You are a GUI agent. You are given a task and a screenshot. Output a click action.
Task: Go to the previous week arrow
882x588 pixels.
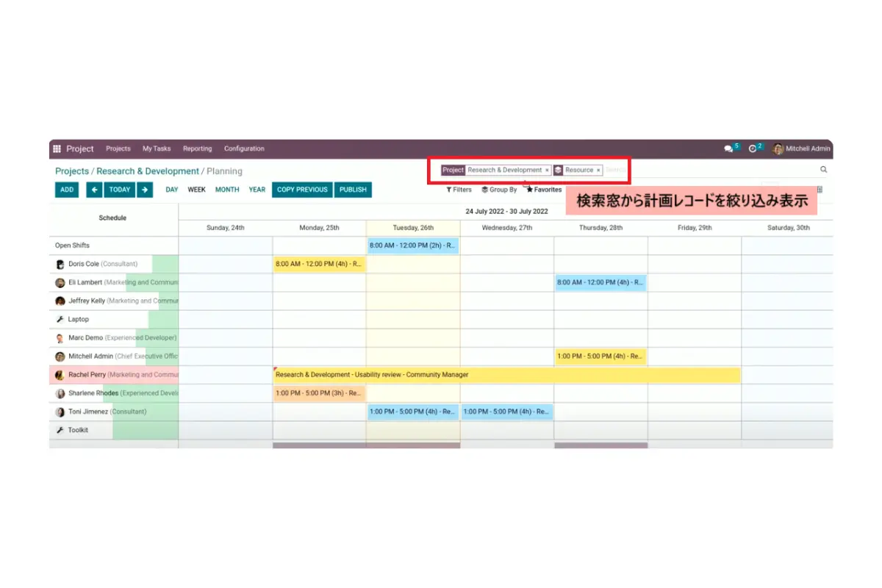(94, 190)
